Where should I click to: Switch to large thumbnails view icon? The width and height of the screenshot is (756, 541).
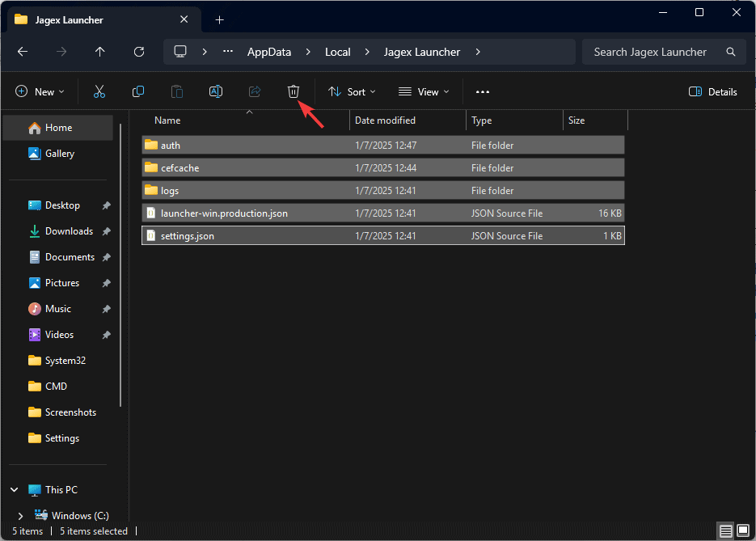743,531
